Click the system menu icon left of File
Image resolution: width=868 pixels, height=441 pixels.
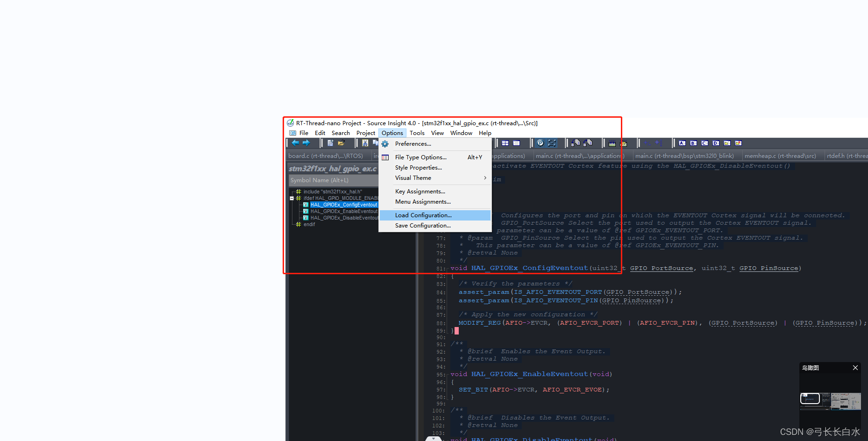(292, 133)
